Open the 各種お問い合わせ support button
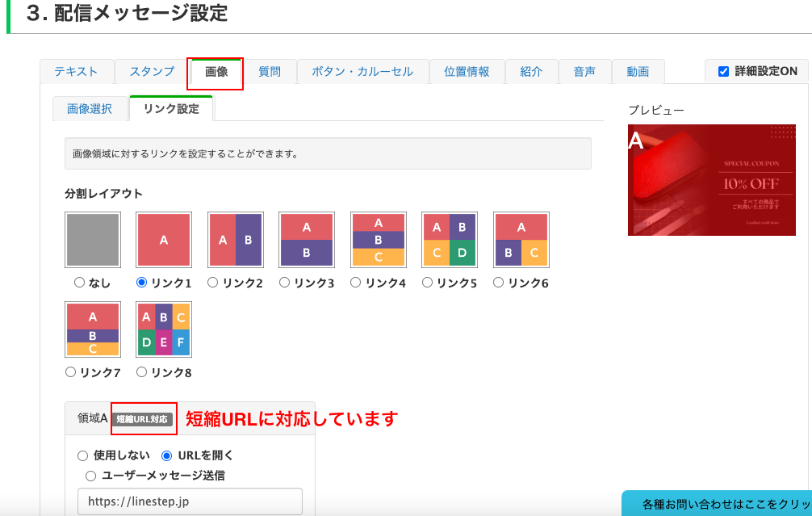The height and width of the screenshot is (516, 812). [718, 503]
